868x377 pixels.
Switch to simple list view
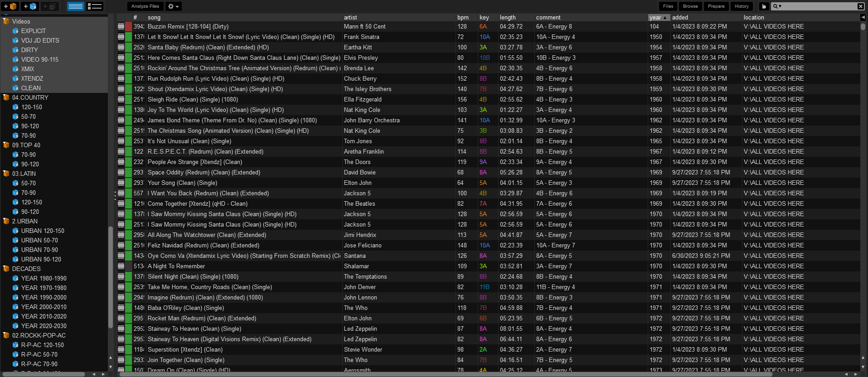coord(75,6)
